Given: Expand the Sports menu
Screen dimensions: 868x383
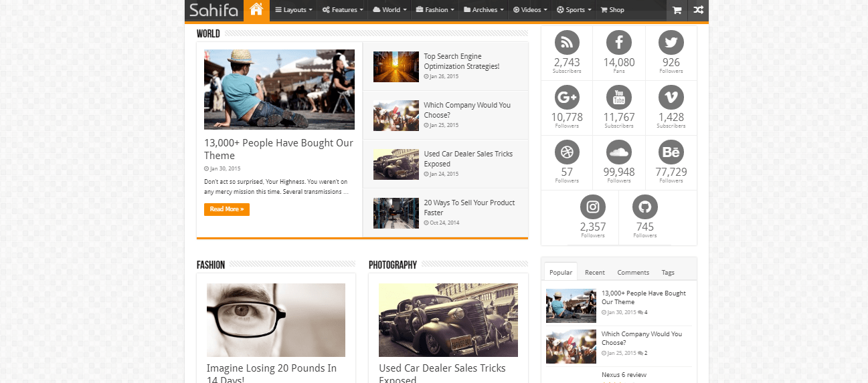Looking at the screenshot, I should click(574, 10).
